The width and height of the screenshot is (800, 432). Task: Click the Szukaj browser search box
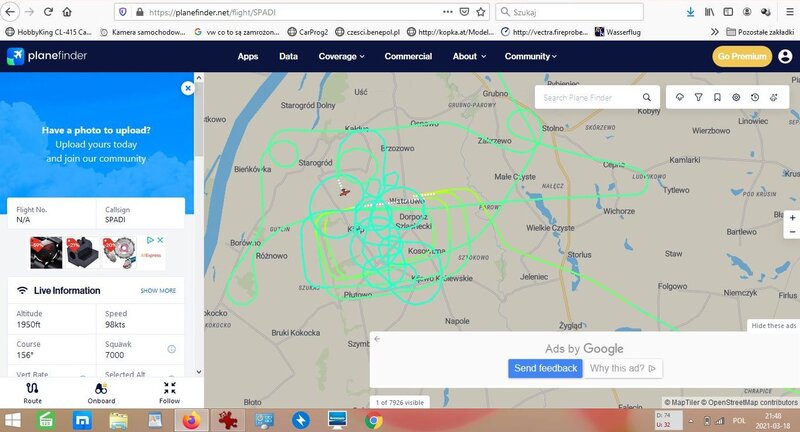click(x=569, y=12)
